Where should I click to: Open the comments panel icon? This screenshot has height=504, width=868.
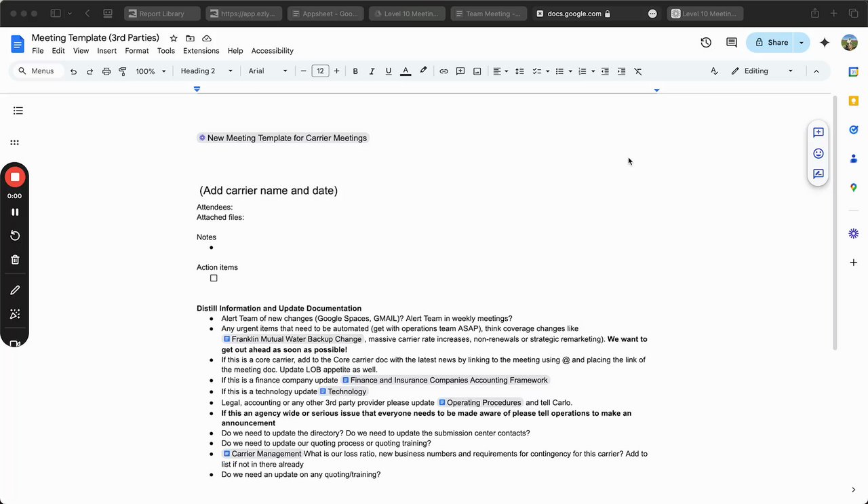pos(732,42)
